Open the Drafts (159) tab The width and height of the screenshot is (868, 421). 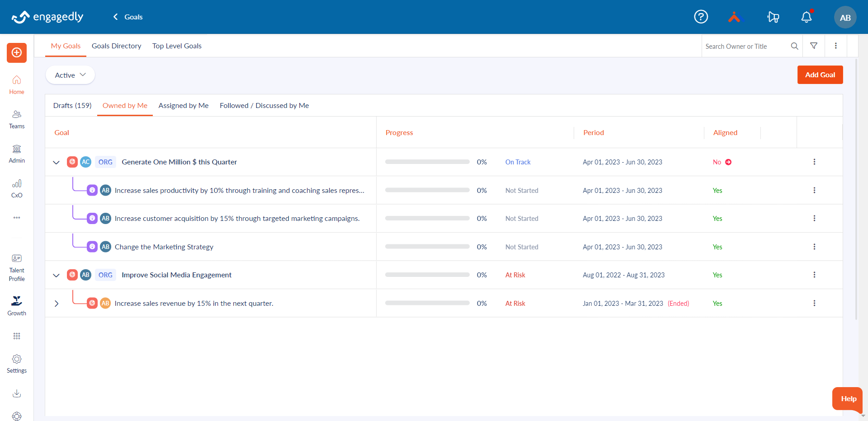coord(72,105)
